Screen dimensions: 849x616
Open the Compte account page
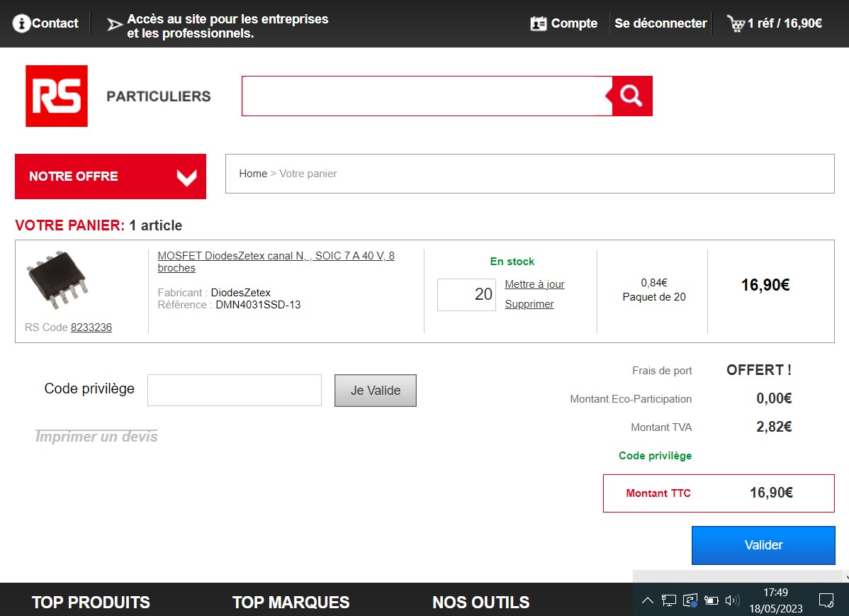tap(574, 23)
